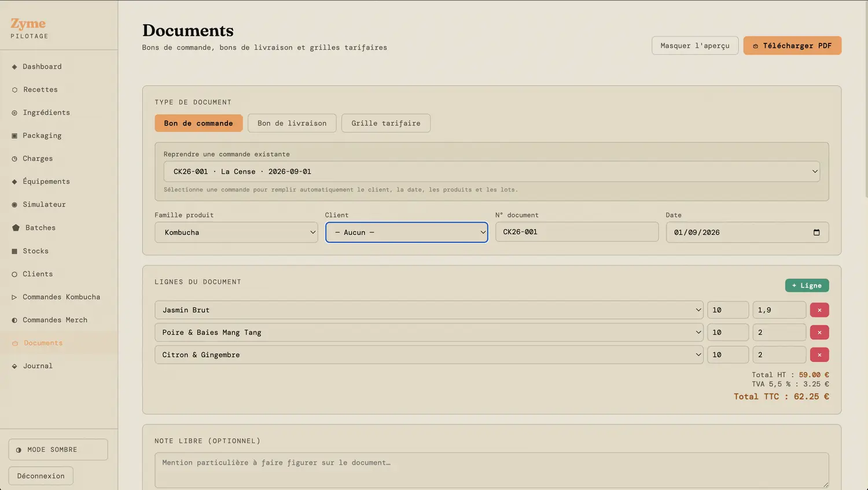Click the Simulateur dot icon
Image resolution: width=868 pixels, height=490 pixels.
[x=14, y=205]
